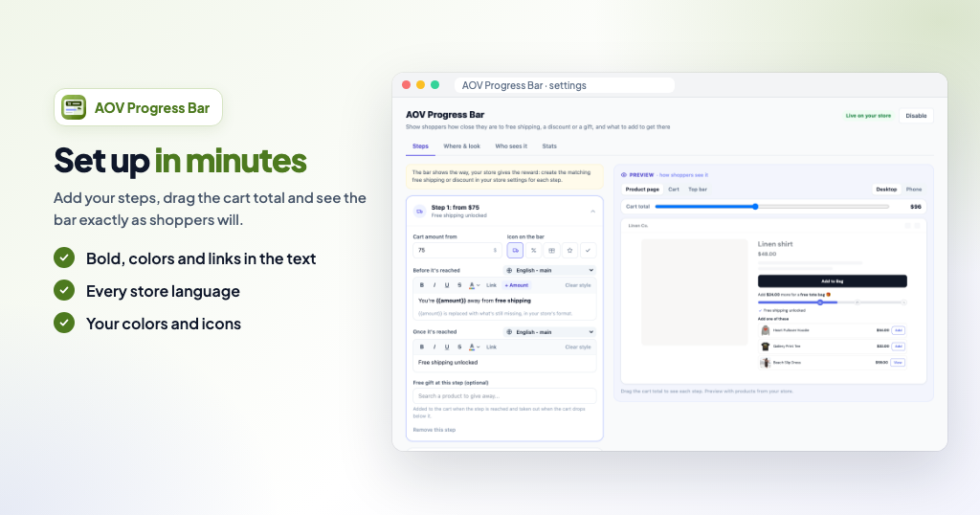Open the Before it's reached language dropdown

(550, 271)
